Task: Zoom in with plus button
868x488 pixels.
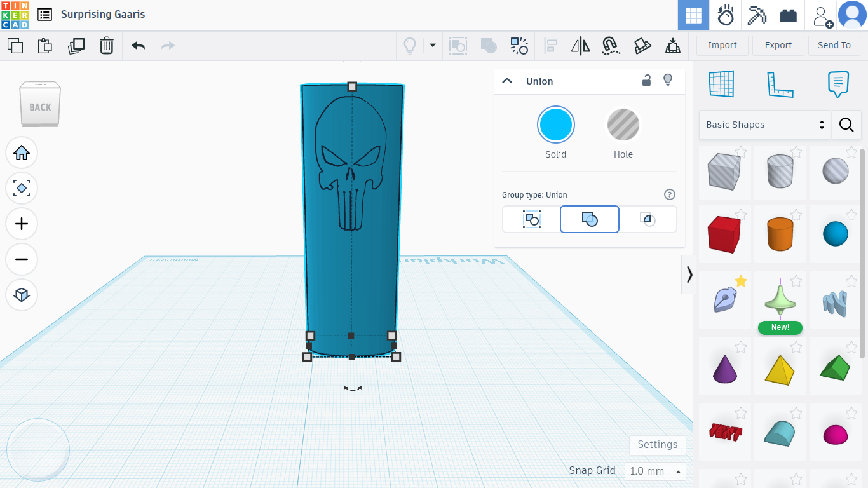Action: coord(22,224)
